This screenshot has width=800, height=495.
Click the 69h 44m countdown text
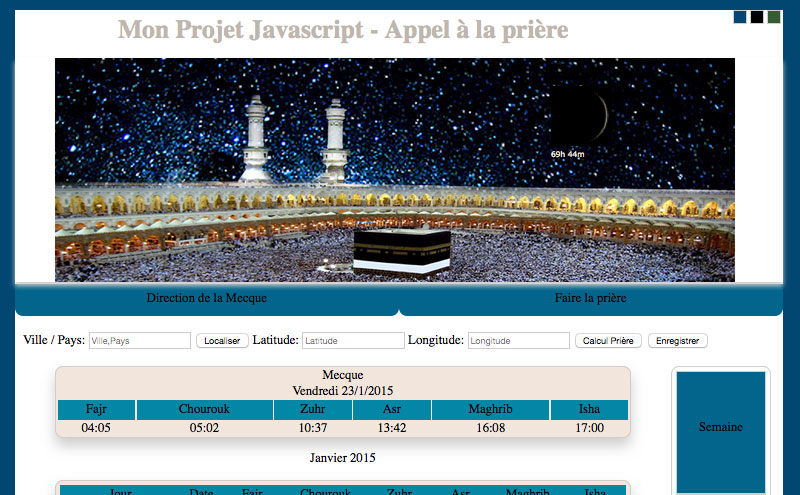pos(567,154)
